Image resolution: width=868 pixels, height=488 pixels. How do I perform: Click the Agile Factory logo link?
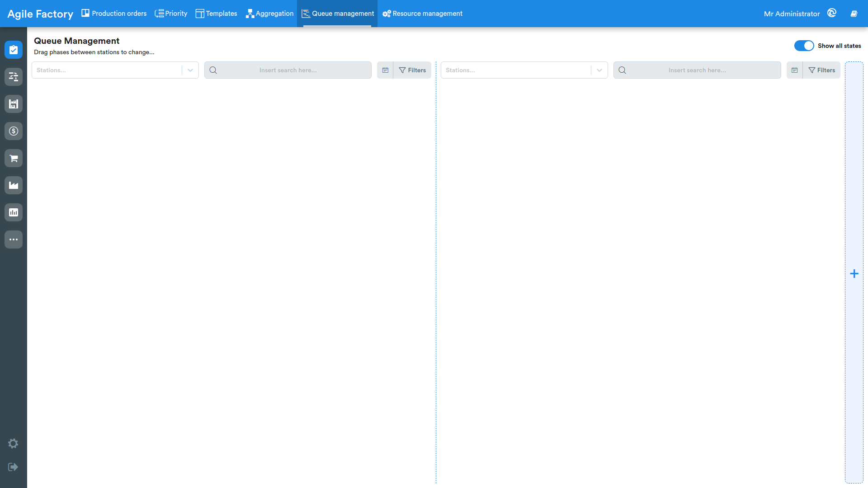click(40, 14)
